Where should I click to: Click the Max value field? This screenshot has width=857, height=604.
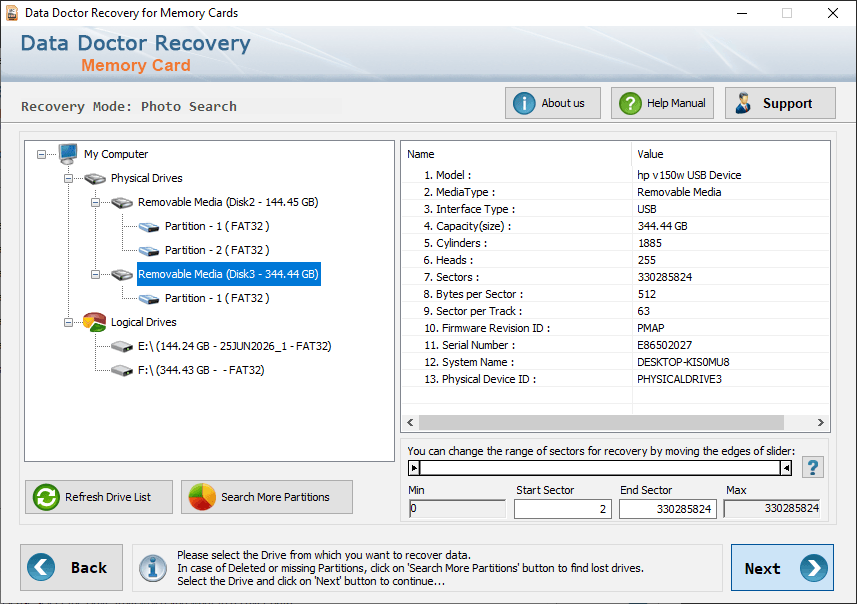772,508
